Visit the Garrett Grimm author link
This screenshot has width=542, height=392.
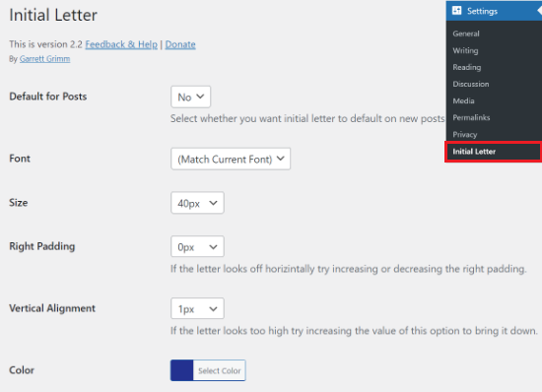click(45, 59)
